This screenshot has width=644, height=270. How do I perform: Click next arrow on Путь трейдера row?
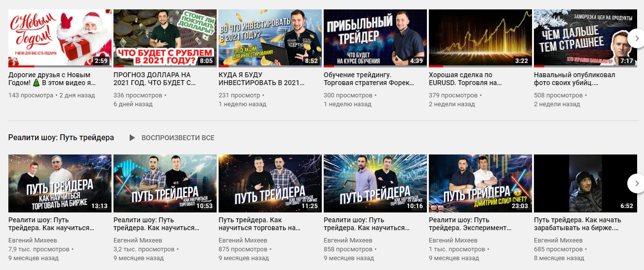pyautogui.click(x=636, y=183)
